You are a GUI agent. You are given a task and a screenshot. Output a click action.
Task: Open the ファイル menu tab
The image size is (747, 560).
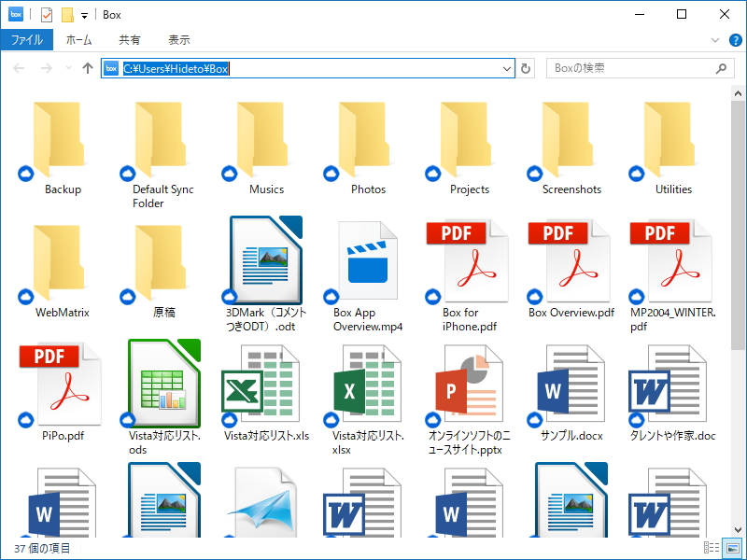pyautogui.click(x=27, y=40)
